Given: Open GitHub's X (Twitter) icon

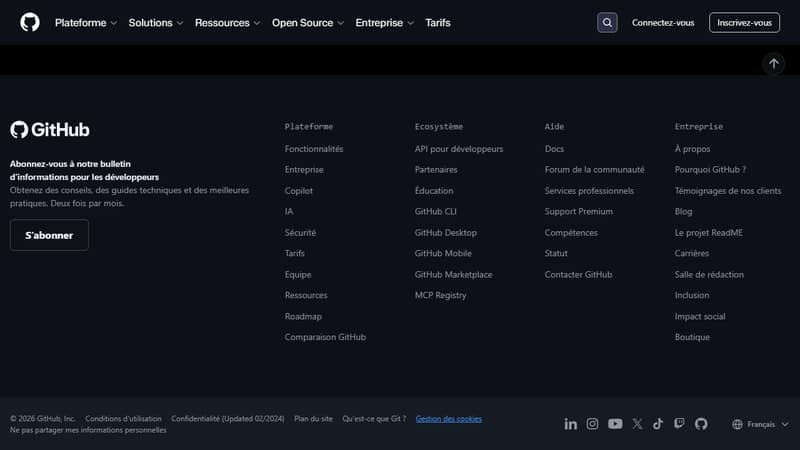Looking at the screenshot, I should [x=637, y=424].
